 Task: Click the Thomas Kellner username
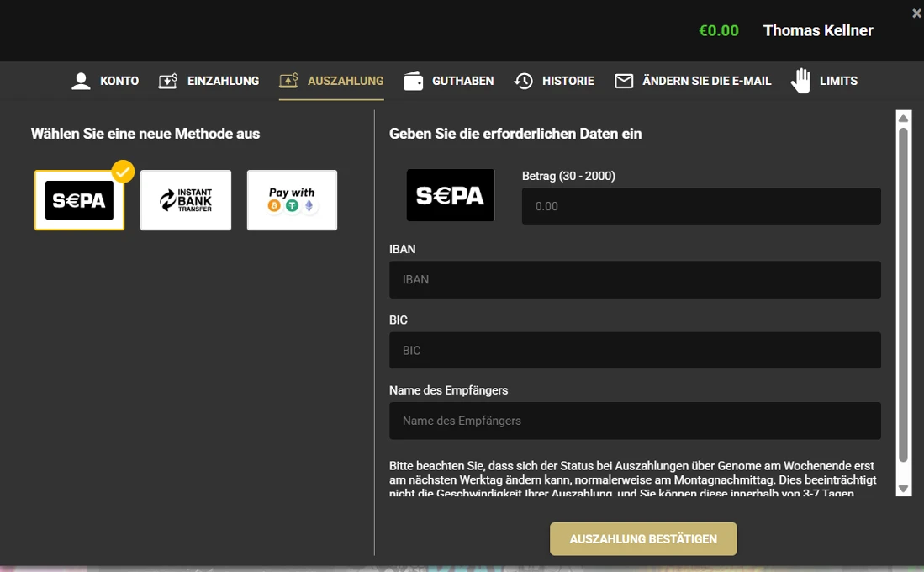click(817, 31)
